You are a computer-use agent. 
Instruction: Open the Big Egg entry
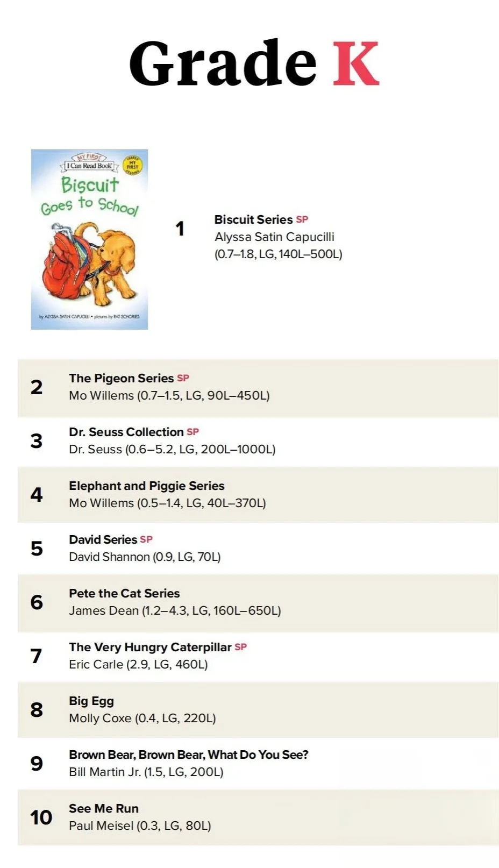coord(258,710)
